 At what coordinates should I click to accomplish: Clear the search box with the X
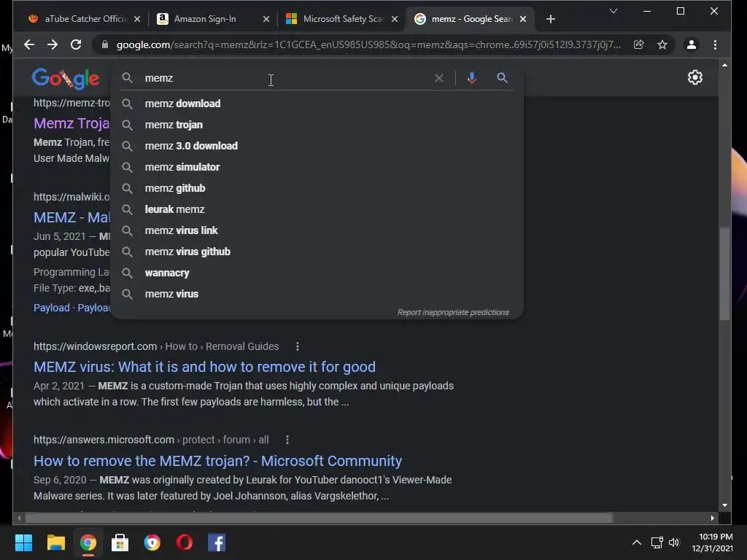pos(438,77)
